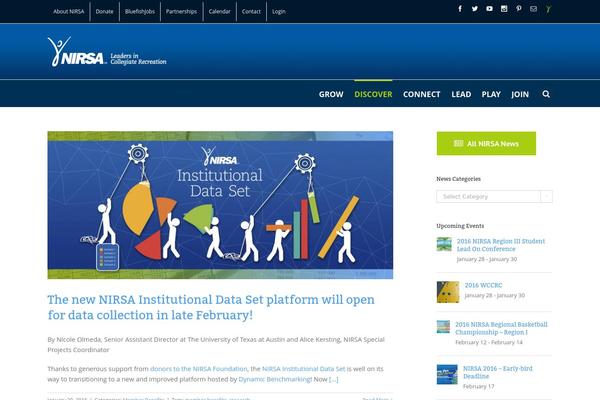Follow 'donors to the NIRSA Foundation' link
This screenshot has width=600, height=400.
199,369
